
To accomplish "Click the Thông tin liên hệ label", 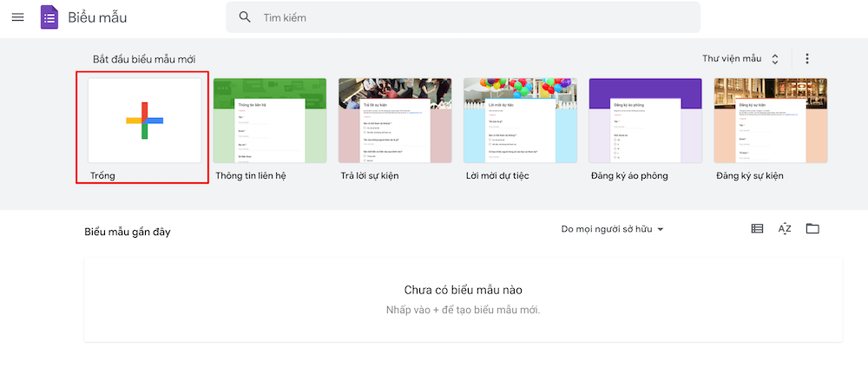I will (x=251, y=176).
